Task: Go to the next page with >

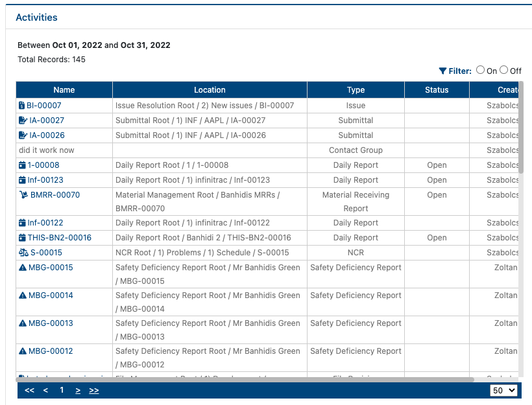Action: (x=78, y=391)
